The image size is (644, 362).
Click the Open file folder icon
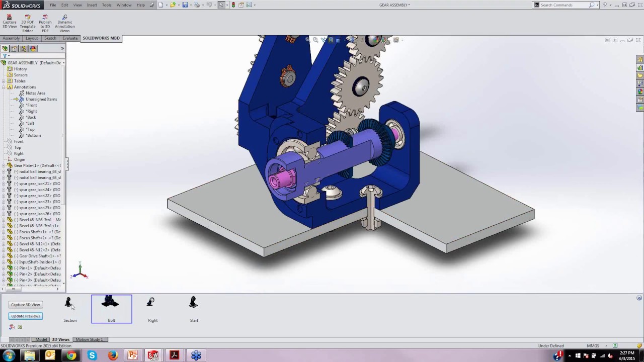173,5
